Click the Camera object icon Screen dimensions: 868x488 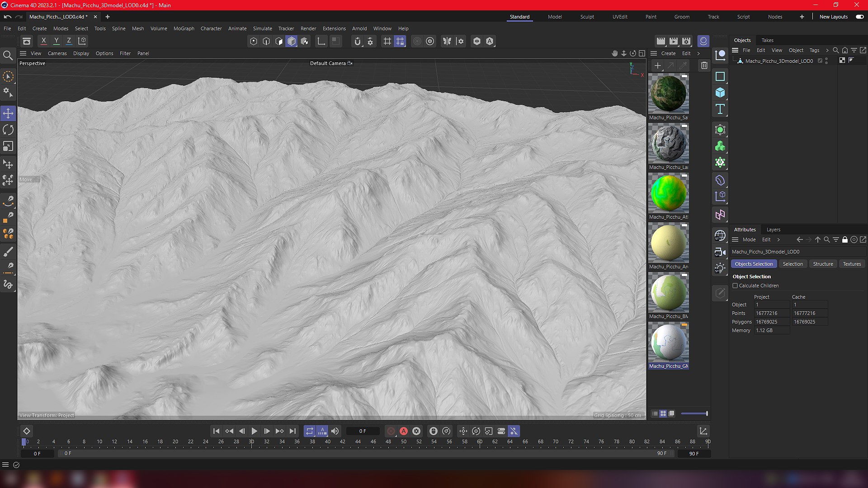pyautogui.click(x=720, y=252)
